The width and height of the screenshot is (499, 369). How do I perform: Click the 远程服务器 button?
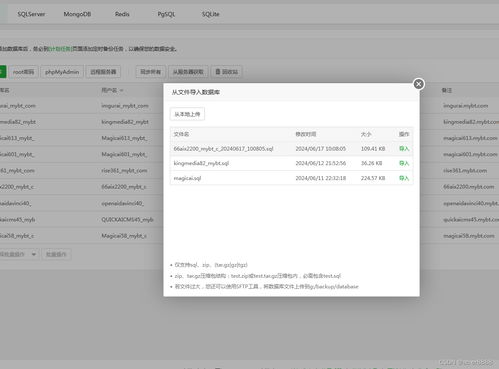pos(103,72)
